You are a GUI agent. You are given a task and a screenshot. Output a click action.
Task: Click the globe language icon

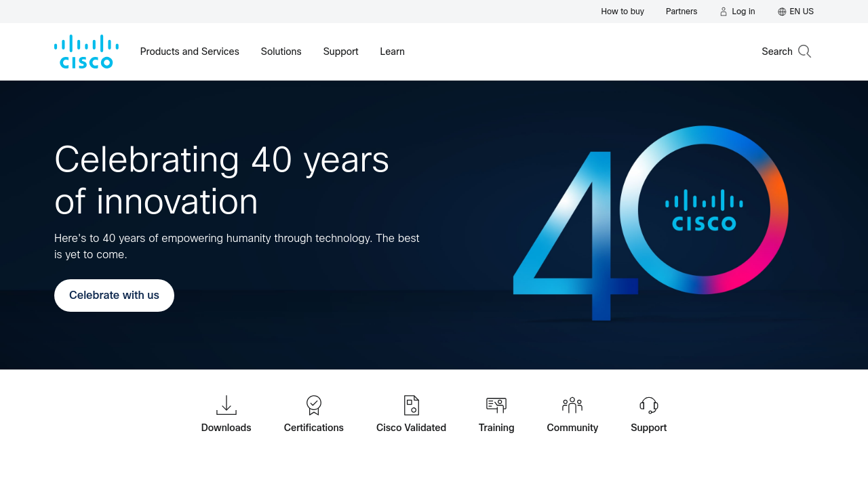(x=782, y=12)
